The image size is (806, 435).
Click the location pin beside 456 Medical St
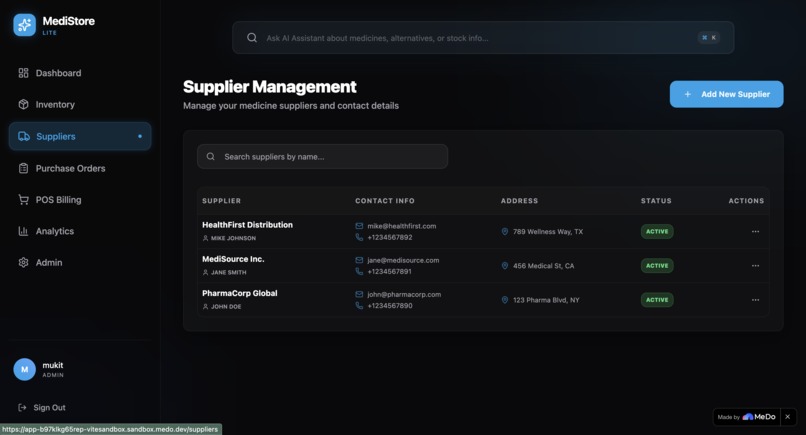[x=505, y=265]
